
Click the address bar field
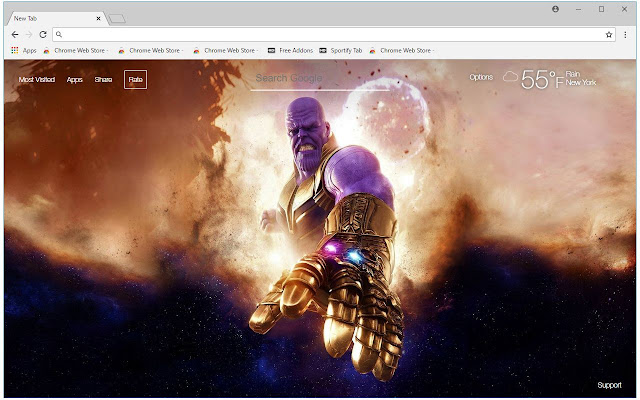tap(334, 35)
